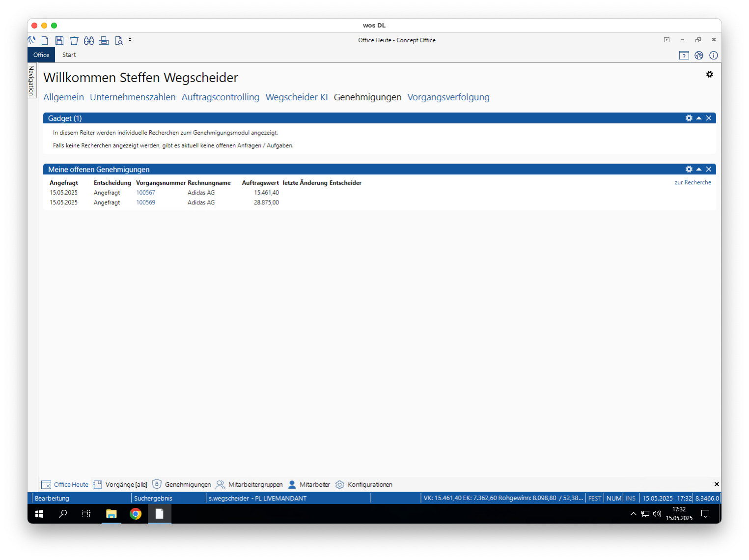Open print preview magnifier page icon

click(x=119, y=40)
